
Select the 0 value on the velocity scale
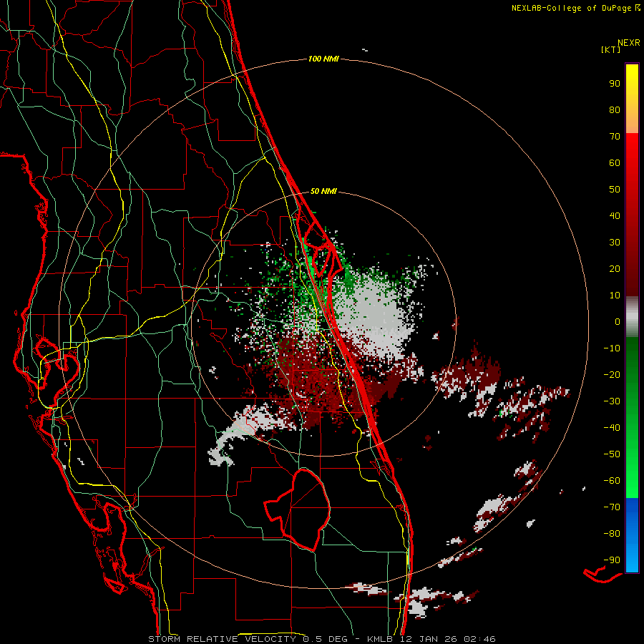coord(618,322)
